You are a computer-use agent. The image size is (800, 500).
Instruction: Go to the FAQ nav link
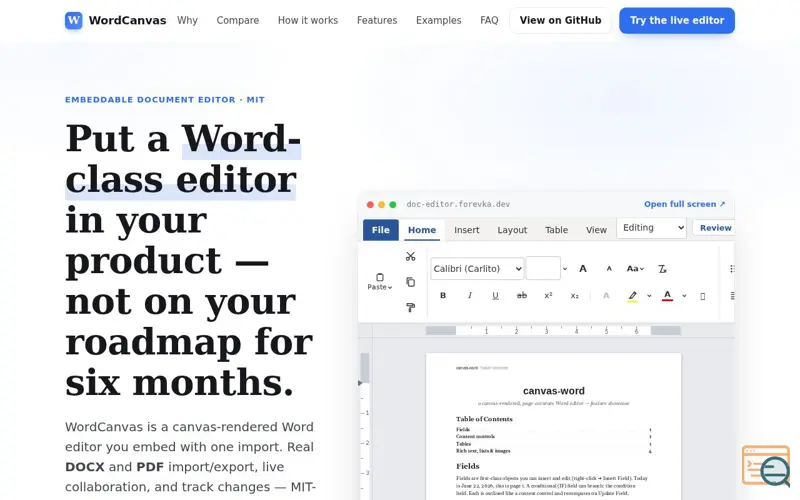tap(489, 20)
